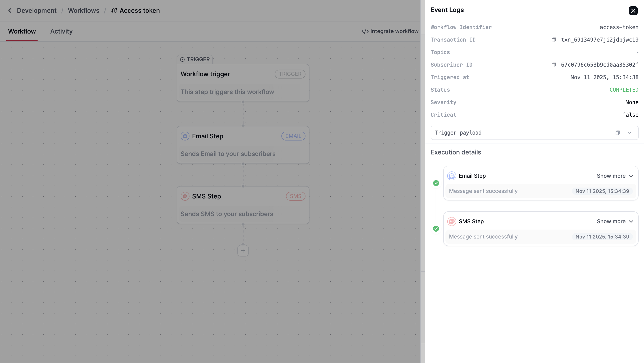The width and height of the screenshot is (644, 363).
Task: Close the Event Logs panel
Action: click(633, 11)
